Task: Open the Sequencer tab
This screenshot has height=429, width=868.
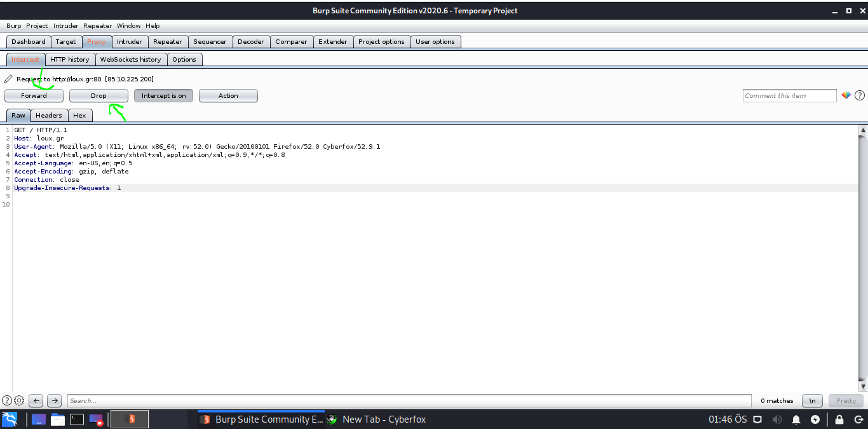Action: point(210,42)
